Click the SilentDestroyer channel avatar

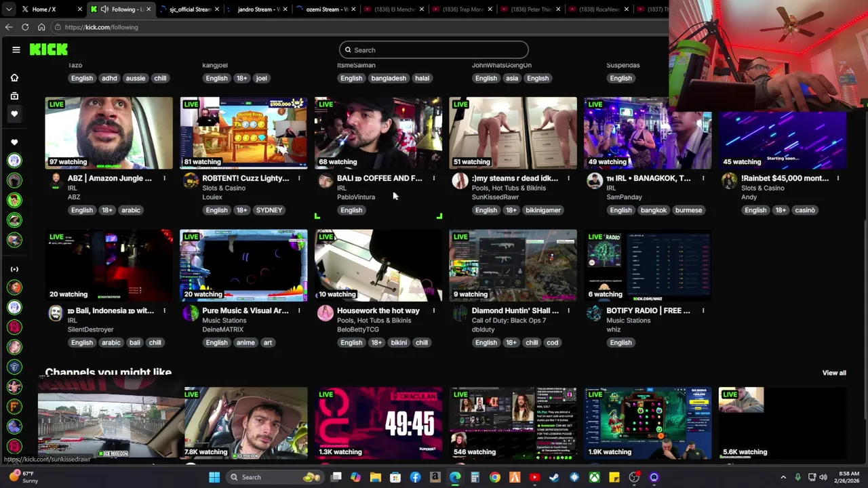tap(56, 312)
